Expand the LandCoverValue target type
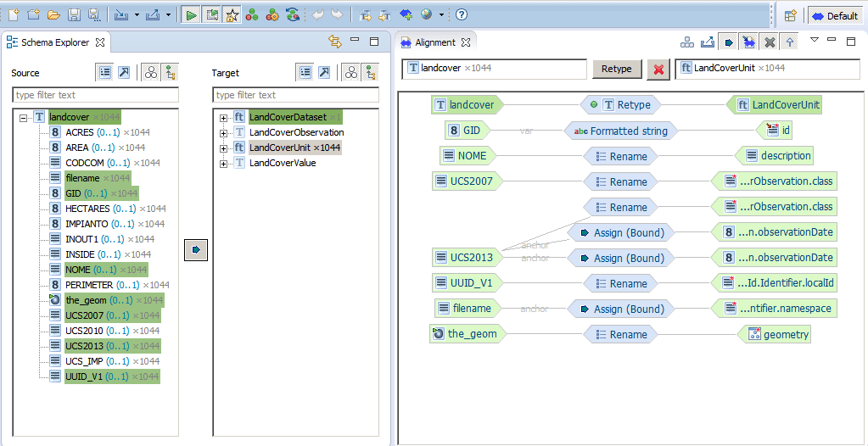The height and width of the screenshot is (446, 868). 224,164
